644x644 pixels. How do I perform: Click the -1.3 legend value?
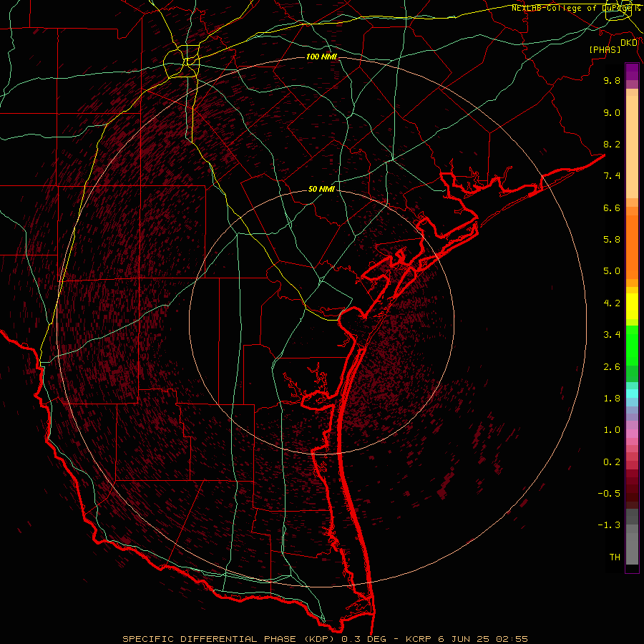point(609,525)
